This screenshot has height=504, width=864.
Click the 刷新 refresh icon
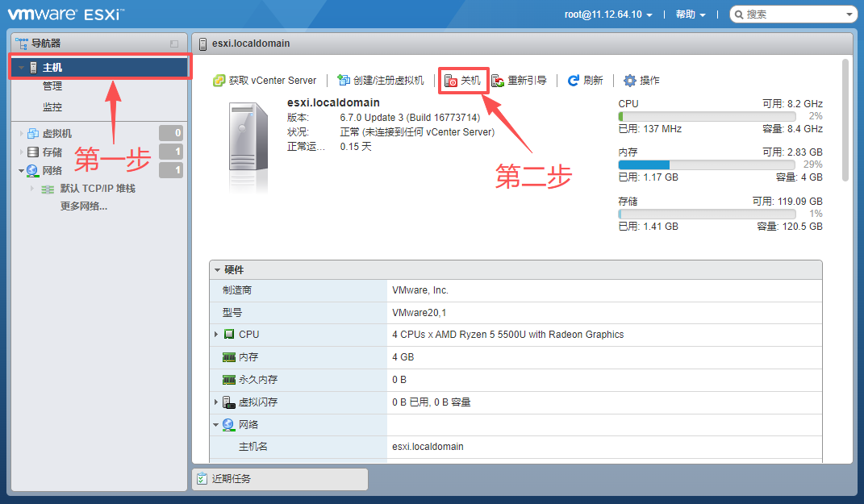tap(574, 81)
